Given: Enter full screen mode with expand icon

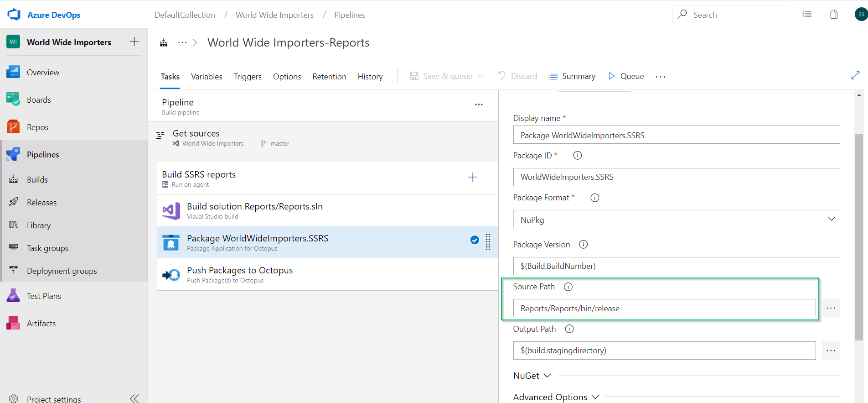Looking at the screenshot, I should tap(855, 76).
